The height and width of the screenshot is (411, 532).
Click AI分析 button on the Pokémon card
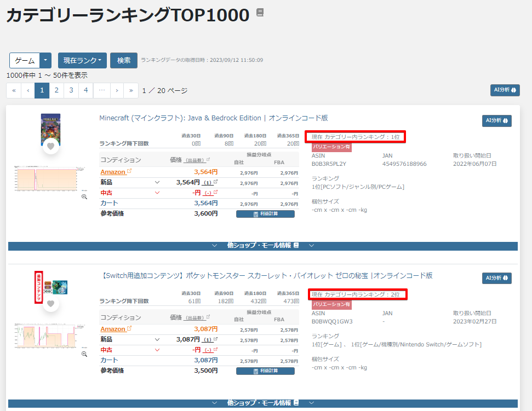click(497, 278)
